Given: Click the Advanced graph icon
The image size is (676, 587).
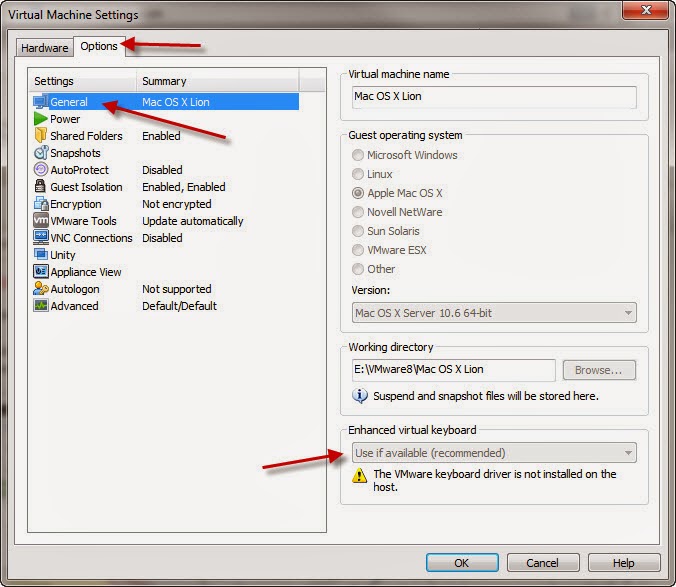Looking at the screenshot, I should pyautogui.click(x=41, y=305).
